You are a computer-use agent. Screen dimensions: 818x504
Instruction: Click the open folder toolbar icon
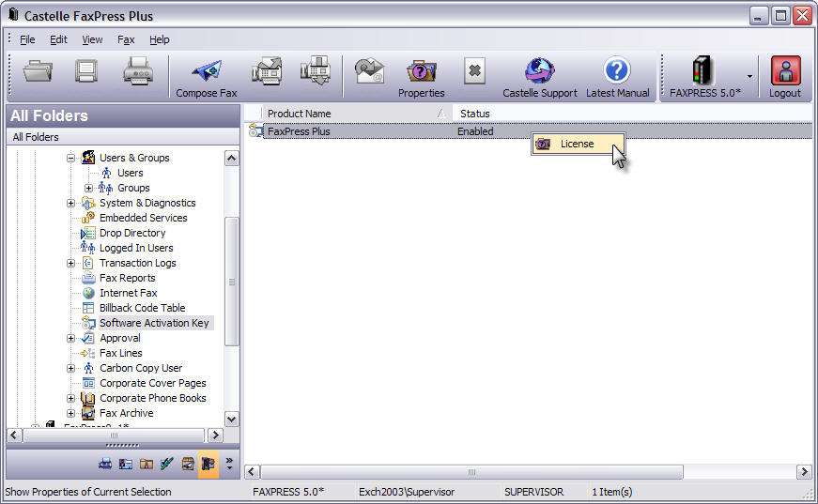[39, 72]
